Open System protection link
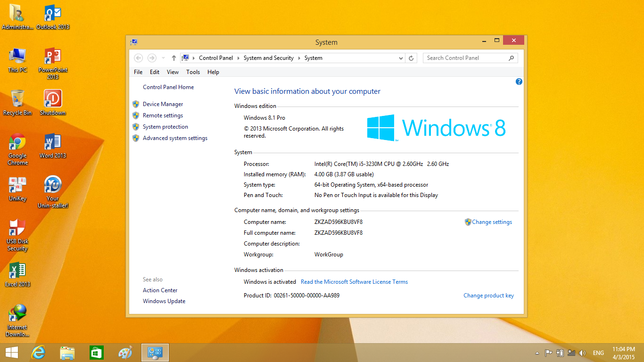This screenshot has width=644, height=362. point(165,127)
